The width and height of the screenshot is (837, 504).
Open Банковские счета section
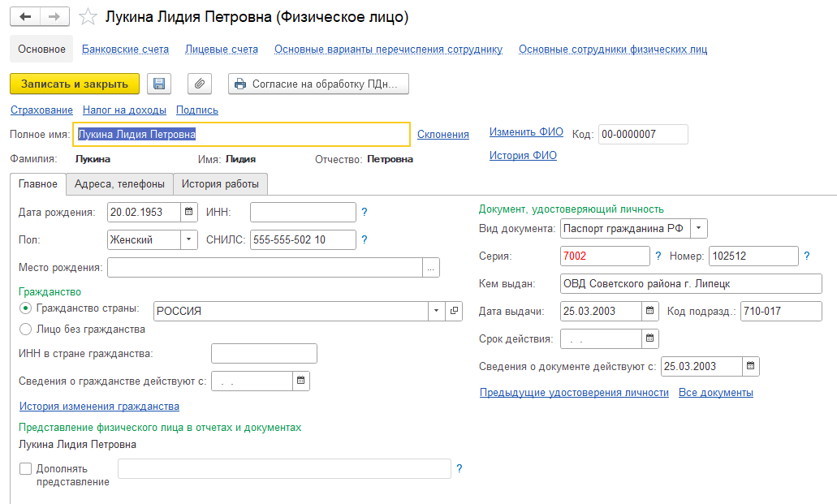126,50
